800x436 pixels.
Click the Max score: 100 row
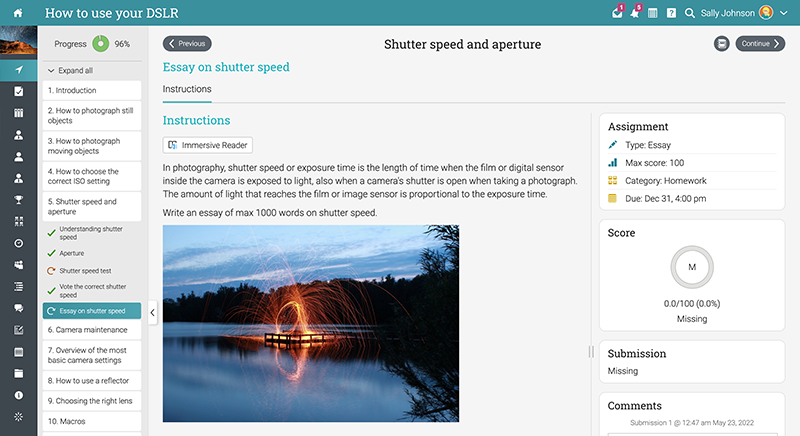(692, 163)
